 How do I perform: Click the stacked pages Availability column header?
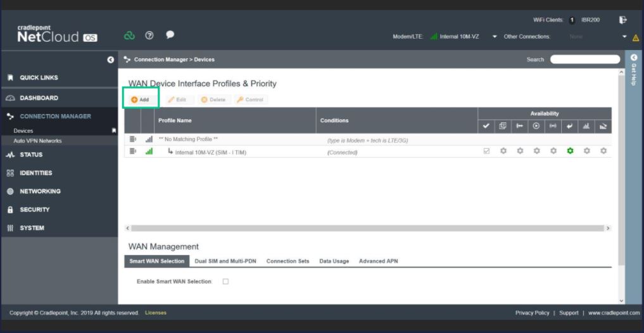503,127
